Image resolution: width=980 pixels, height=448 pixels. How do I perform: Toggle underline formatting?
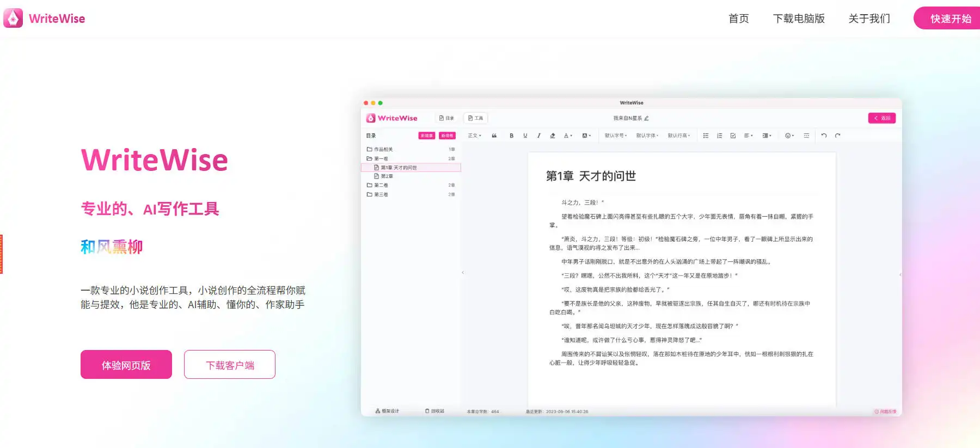[x=525, y=136]
